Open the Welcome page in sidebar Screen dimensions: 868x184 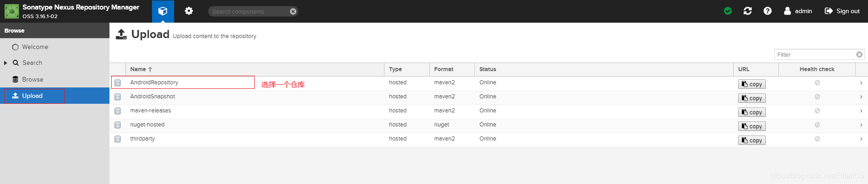tap(55, 47)
